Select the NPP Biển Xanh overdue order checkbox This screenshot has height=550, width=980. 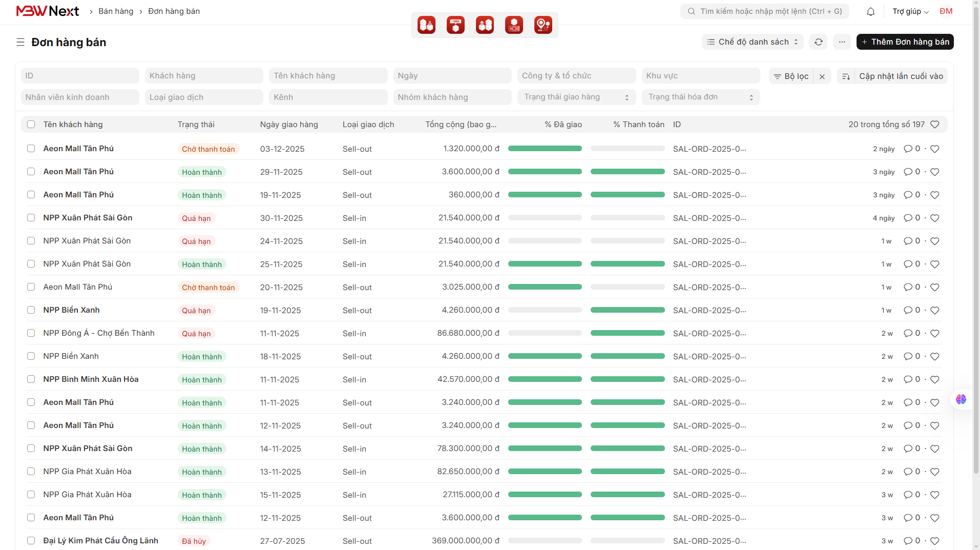click(x=31, y=310)
